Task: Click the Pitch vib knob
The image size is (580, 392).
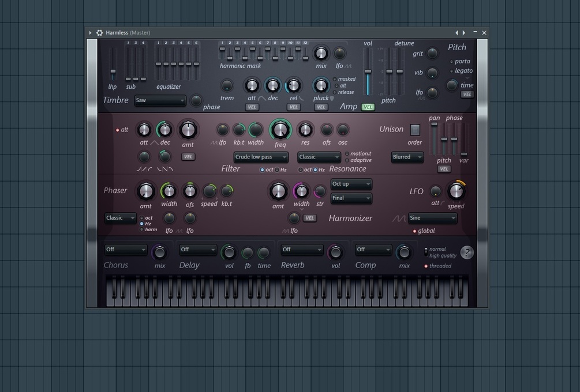Action: 432,73
